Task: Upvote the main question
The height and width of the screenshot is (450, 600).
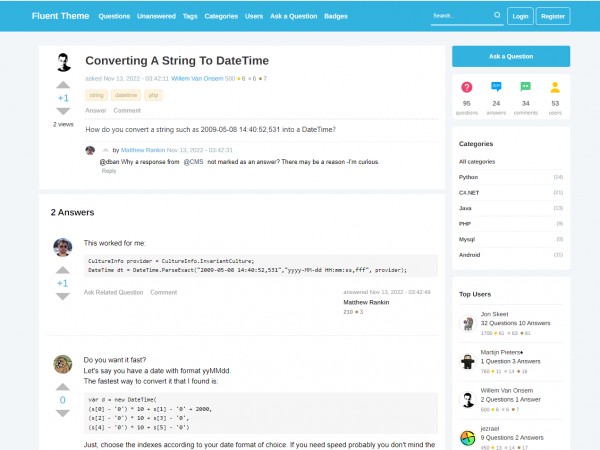Action: 63,86
